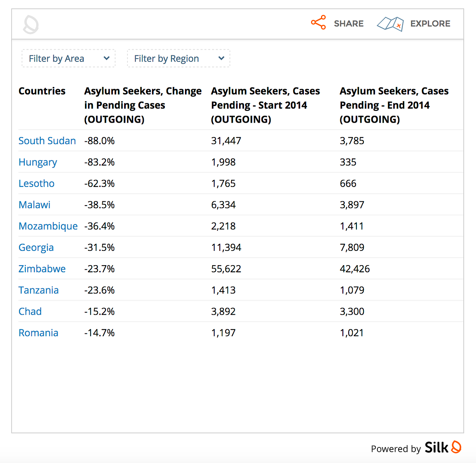Click the SHARE button label
The height and width of the screenshot is (463, 476).
348,24
